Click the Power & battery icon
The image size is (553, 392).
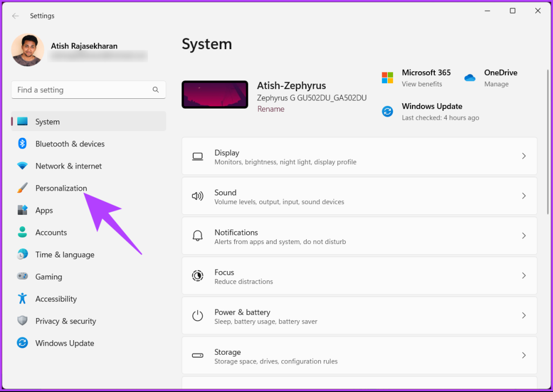197,316
